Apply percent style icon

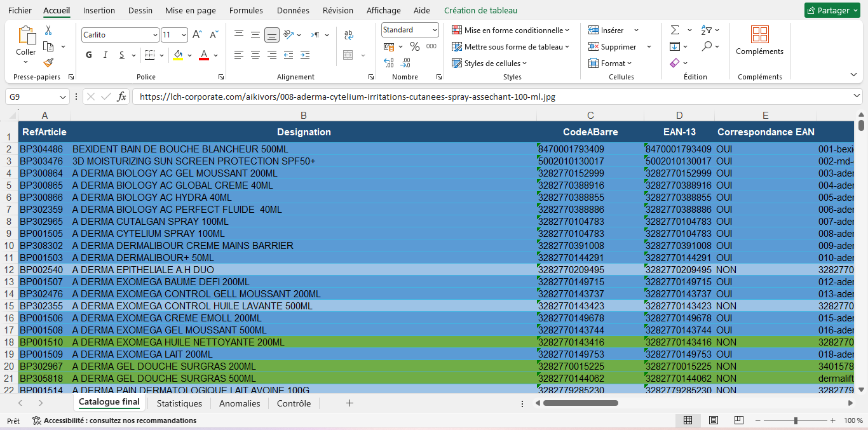coord(415,46)
